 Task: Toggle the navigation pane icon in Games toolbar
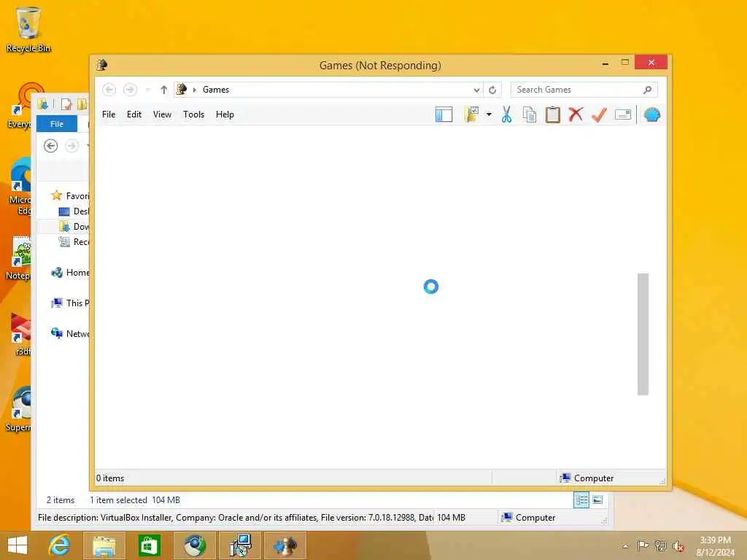pos(444,114)
